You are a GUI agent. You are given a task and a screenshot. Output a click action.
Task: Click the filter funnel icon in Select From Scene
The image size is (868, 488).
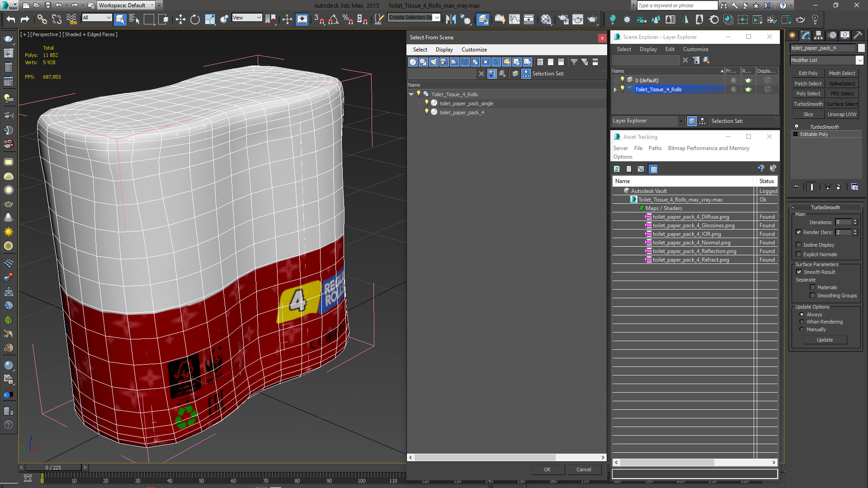pos(574,62)
